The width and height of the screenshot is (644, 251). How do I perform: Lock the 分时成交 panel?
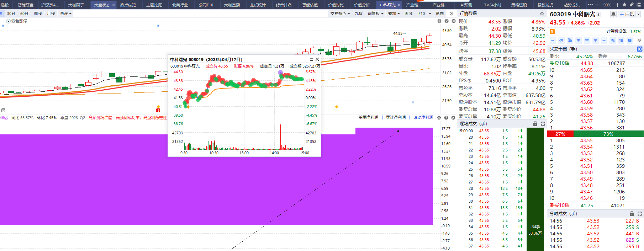(x=632, y=214)
